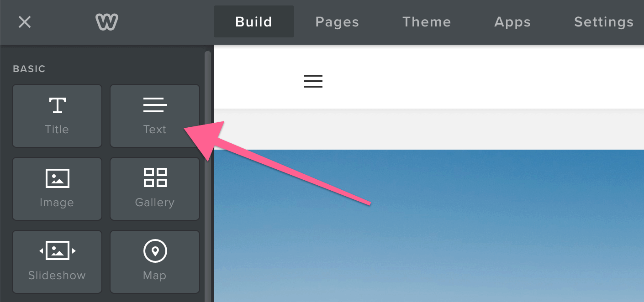Go to the Theme tab
The width and height of the screenshot is (644, 302).
point(427,22)
